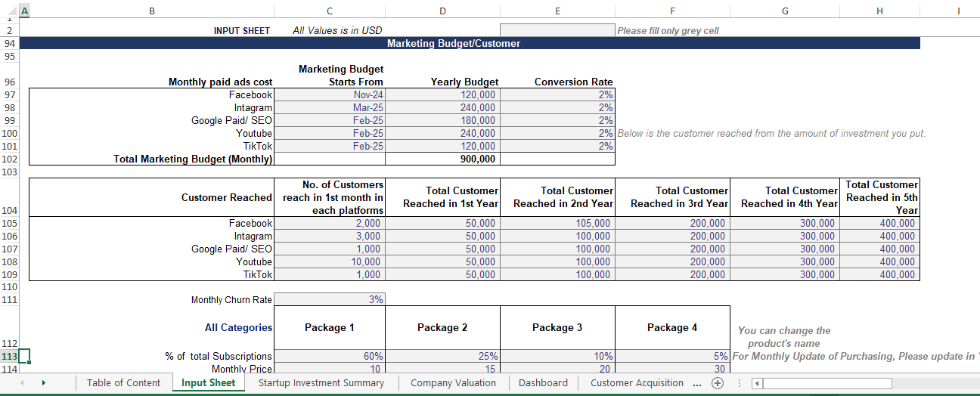980x396 pixels.
Task: Select Youtube first-month customers 10,000 cell
Action: (x=330, y=262)
